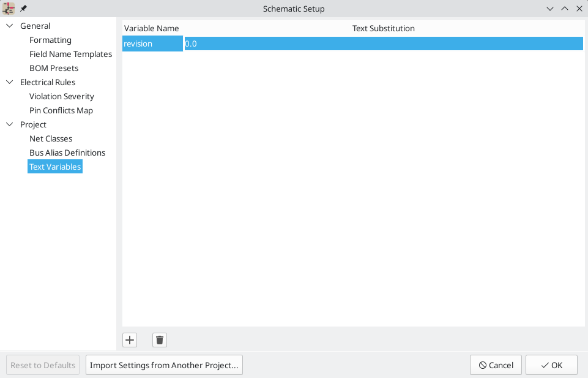Image resolution: width=588 pixels, height=378 pixels.
Task: Click Import Settings from Another Project
Action: pos(164,365)
